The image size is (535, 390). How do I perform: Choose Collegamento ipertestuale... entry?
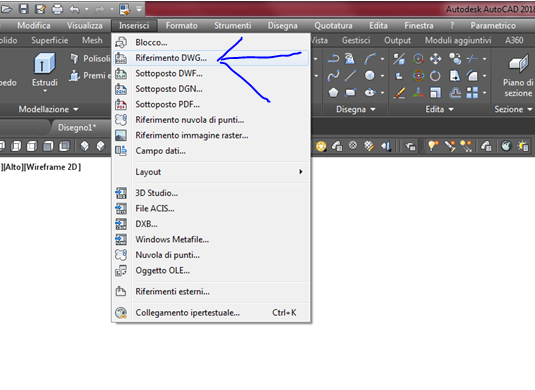point(211,313)
